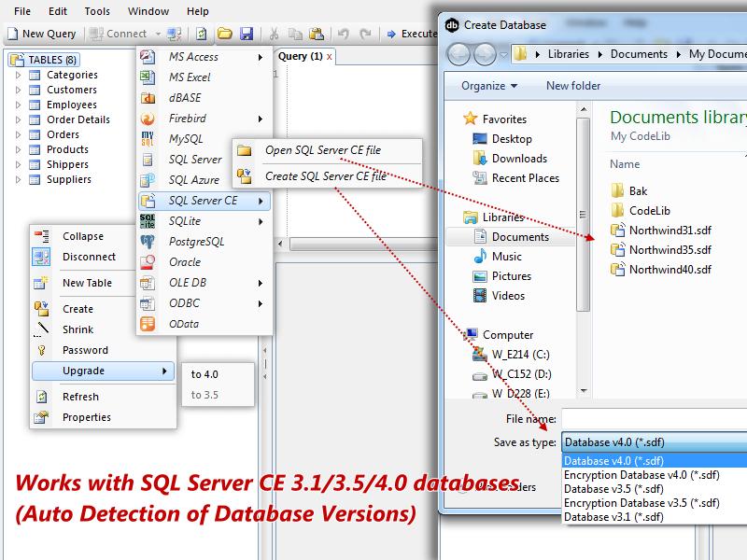747x560 pixels.
Task: Click the Connect toolbar button
Action: click(x=119, y=34)
